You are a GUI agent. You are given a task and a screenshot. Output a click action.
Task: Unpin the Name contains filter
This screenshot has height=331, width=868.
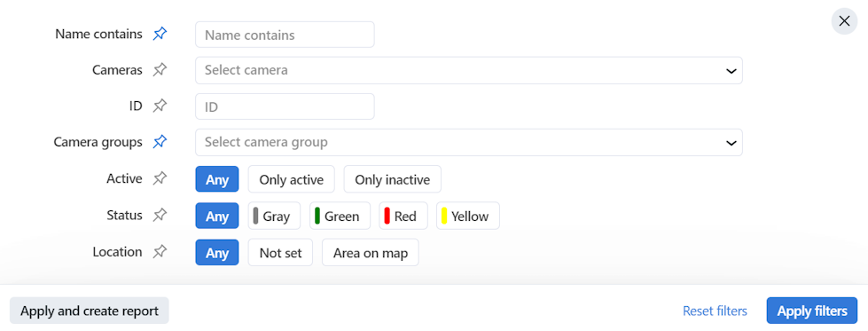tap(160, 35)
